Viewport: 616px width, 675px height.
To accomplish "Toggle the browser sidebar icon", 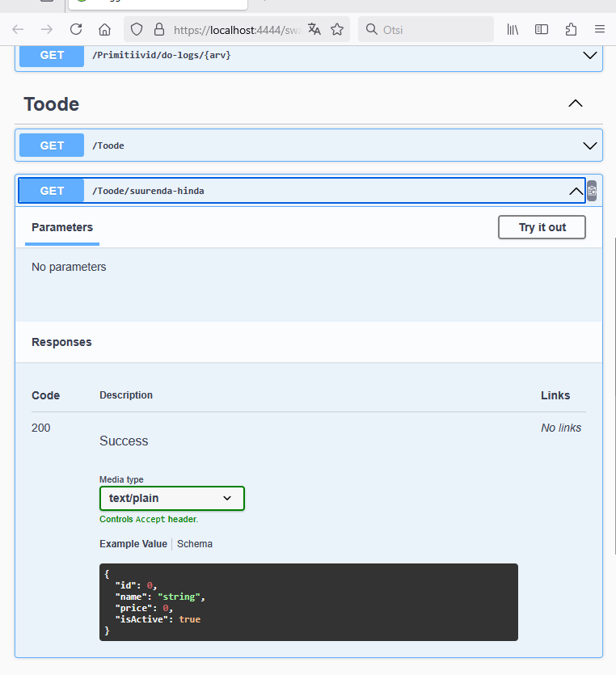I will pyautogui.click(x=542, y=30).
